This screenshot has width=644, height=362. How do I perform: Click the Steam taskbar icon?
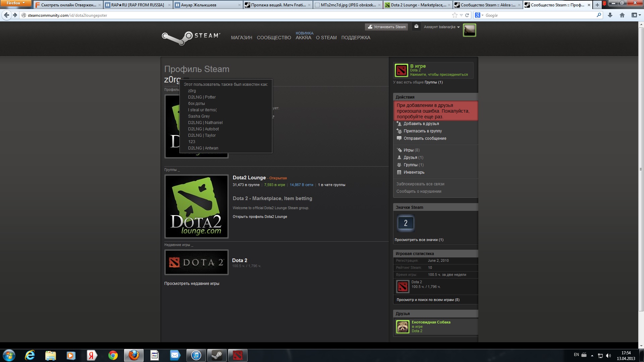tap(217, 355)
